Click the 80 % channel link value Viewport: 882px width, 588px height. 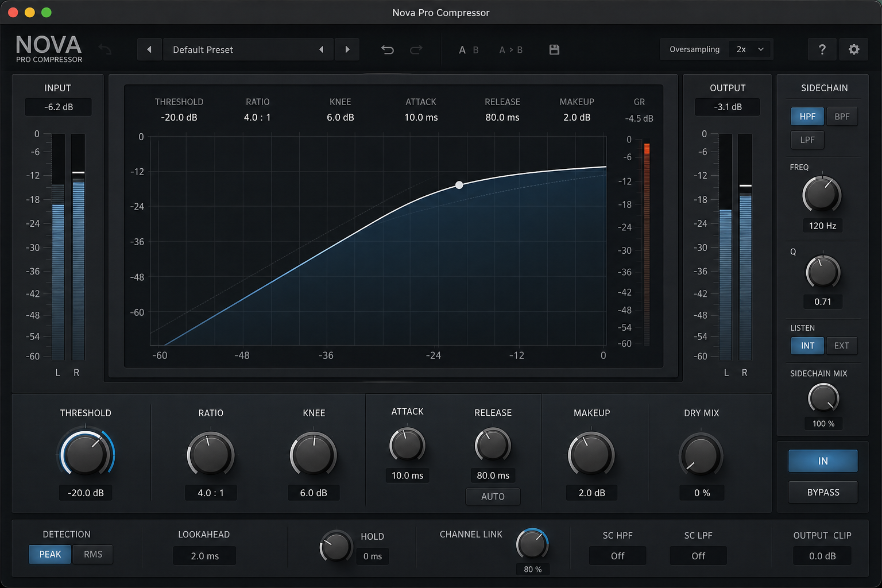tap(532, 569)
